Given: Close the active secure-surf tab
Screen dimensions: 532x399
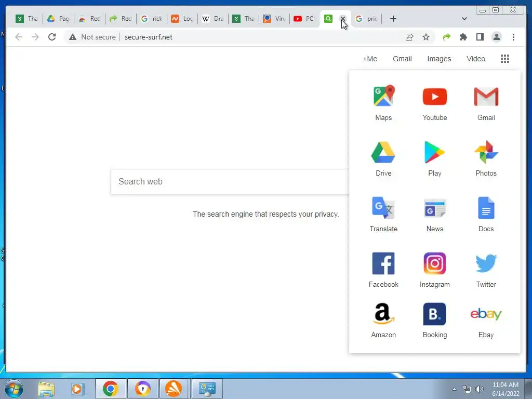Looking at the screenshot, I should tap(343, 19).
